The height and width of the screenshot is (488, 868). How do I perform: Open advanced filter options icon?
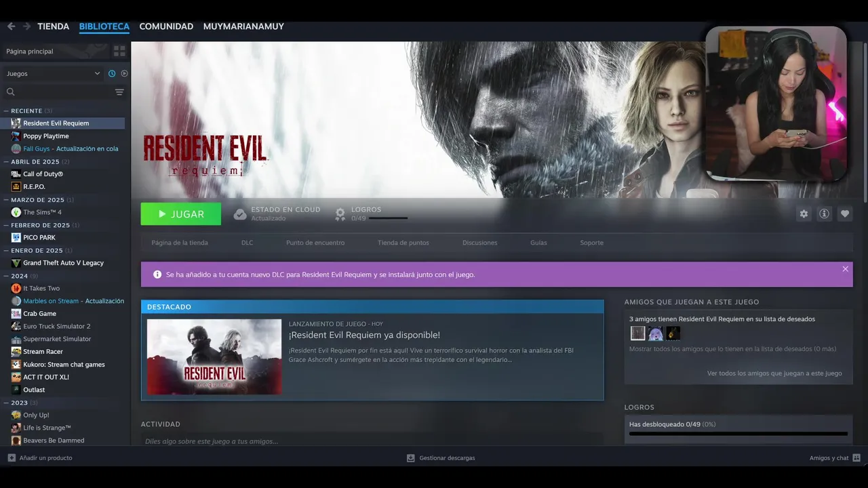[x=119, y=91]
